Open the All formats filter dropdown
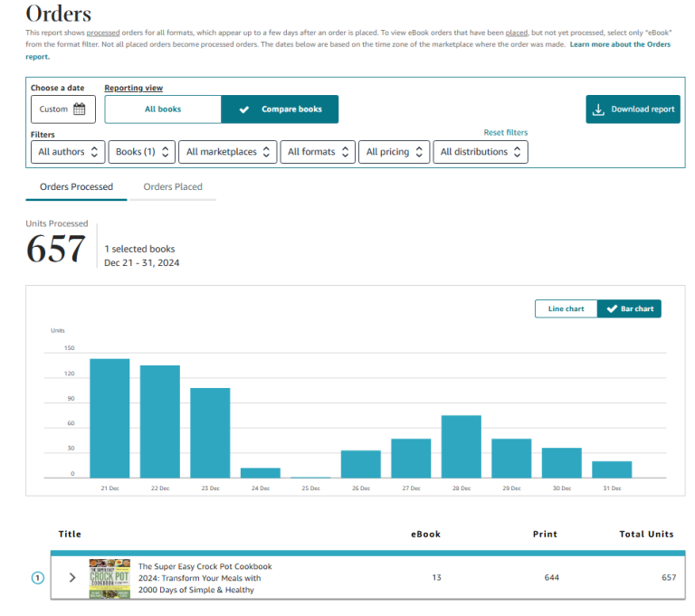 tap(317, 152)
